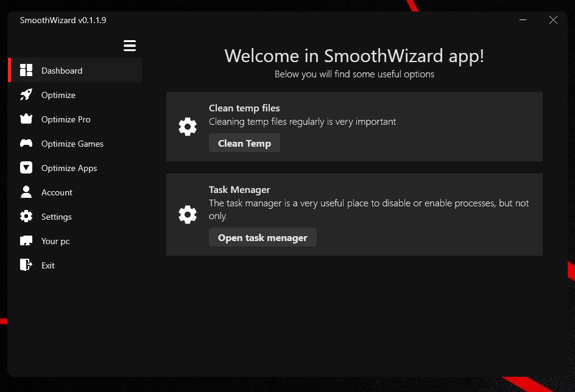The height and width of the screenshot is (392, 575).
Task: Open Settings from the sidebar
Action: (75, 217)
